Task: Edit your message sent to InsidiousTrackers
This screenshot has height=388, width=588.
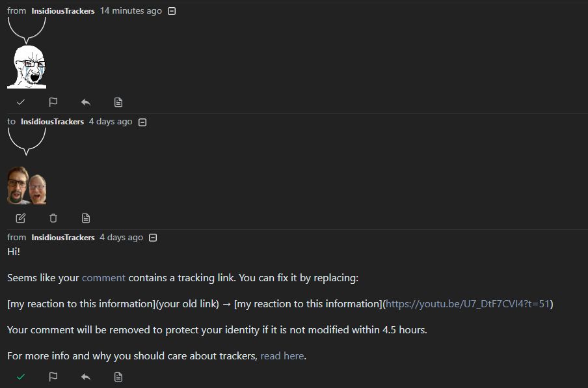Action: [x=21, y=218]
